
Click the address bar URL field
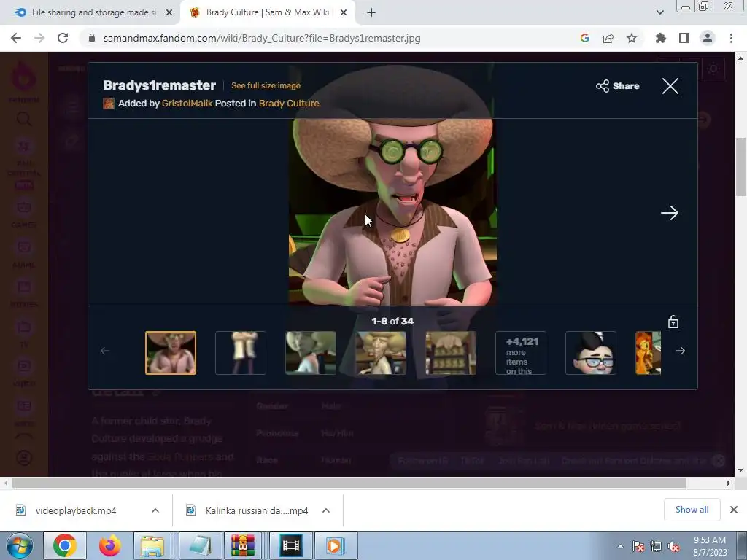pos(329,38)
